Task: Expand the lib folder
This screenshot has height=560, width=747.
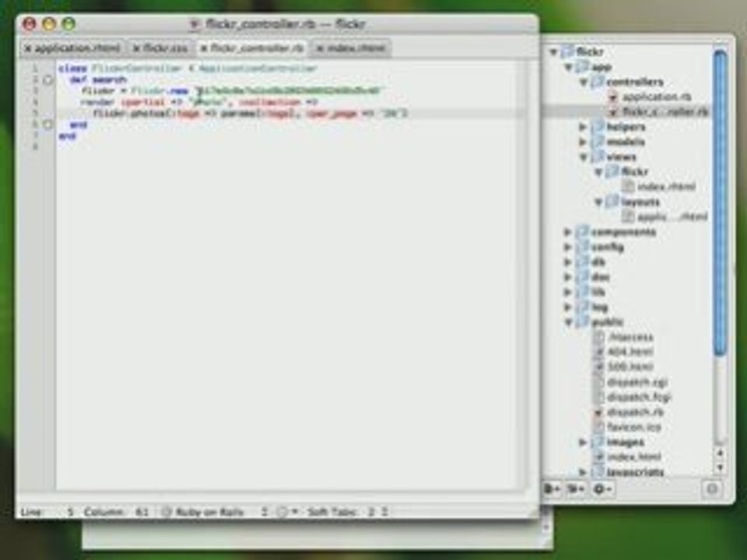Action: click(x=568, y=292)
